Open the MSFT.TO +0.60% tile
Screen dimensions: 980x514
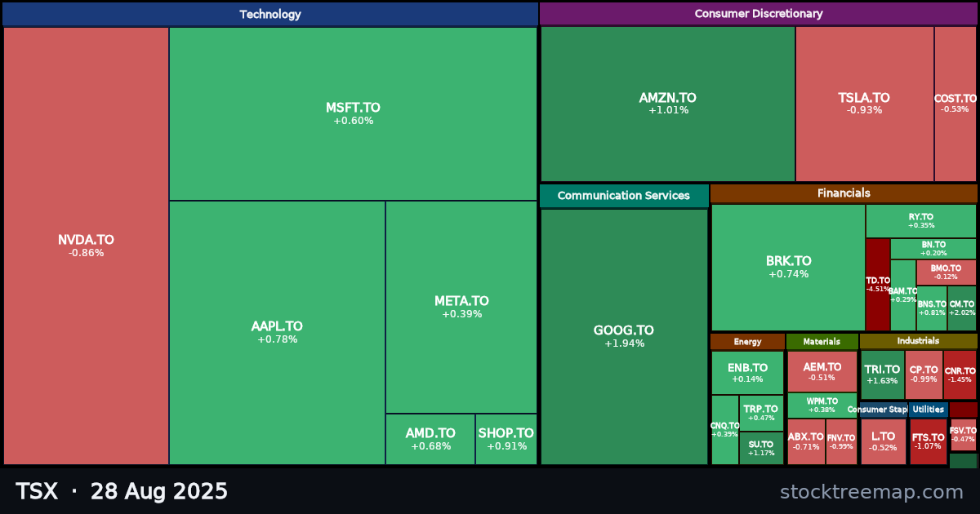pos(353,113)
